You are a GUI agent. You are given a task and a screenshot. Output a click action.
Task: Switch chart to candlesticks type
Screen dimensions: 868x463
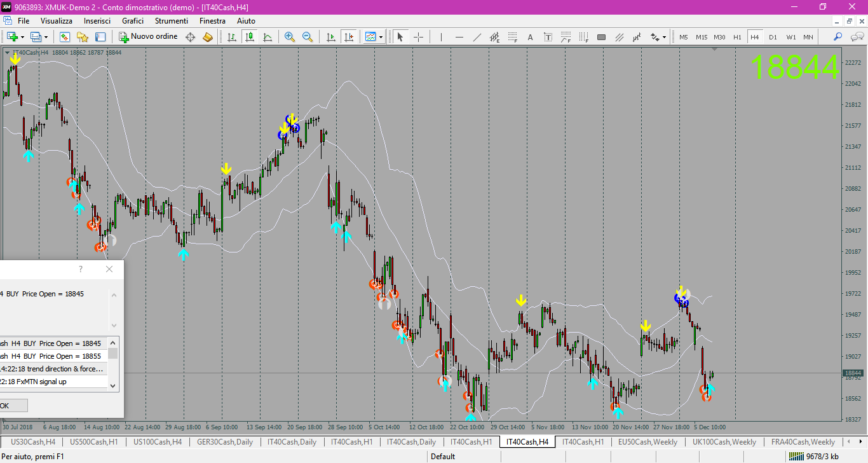pyautogui.click(x=250, y=37)
